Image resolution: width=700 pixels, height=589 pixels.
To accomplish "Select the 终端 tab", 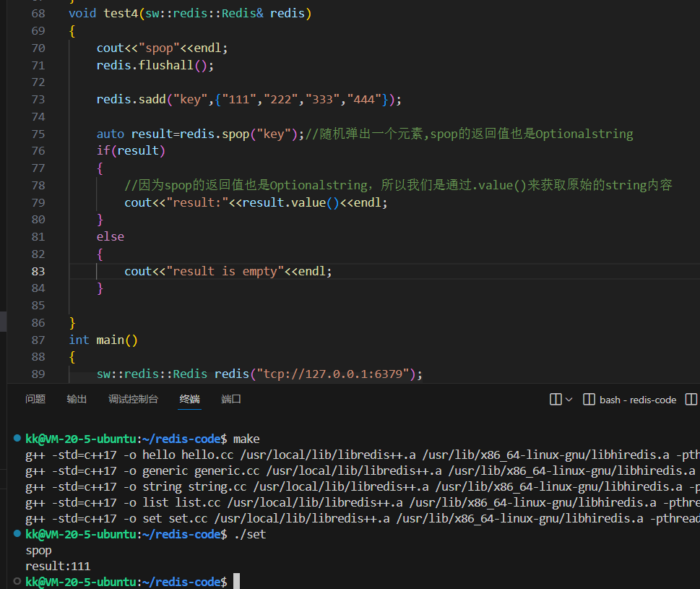I will tap(190, 399).
